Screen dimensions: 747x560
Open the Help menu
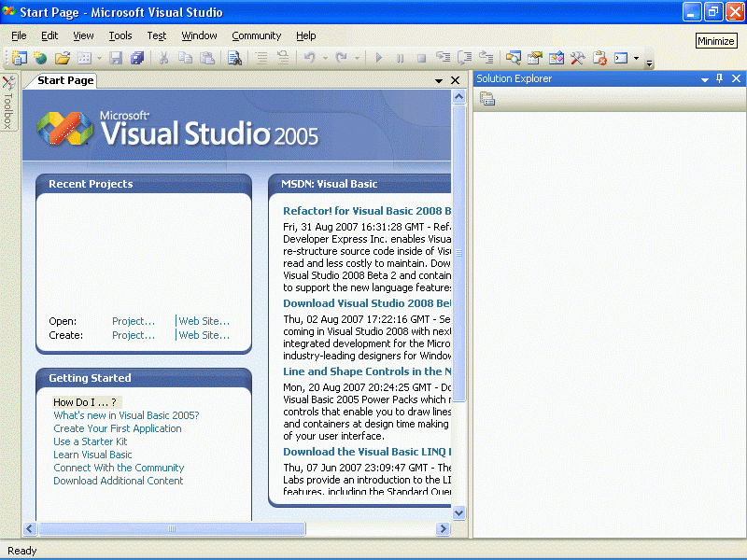(x=306, y=35)
